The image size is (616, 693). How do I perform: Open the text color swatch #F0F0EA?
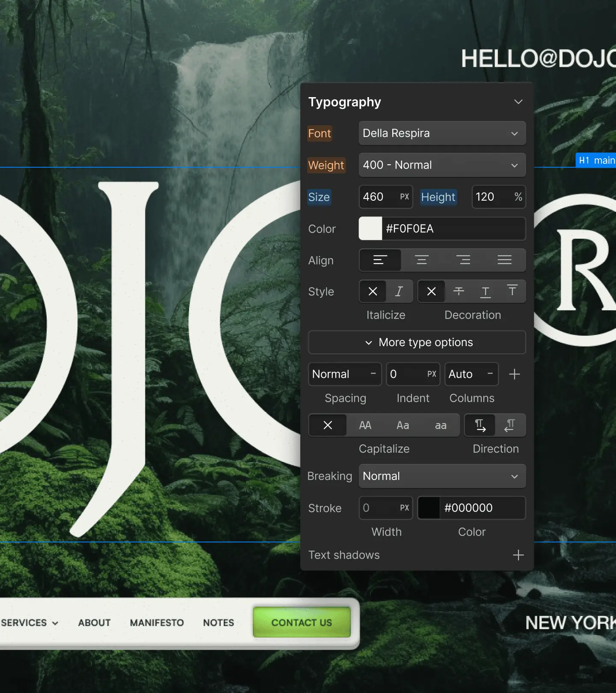370,229
